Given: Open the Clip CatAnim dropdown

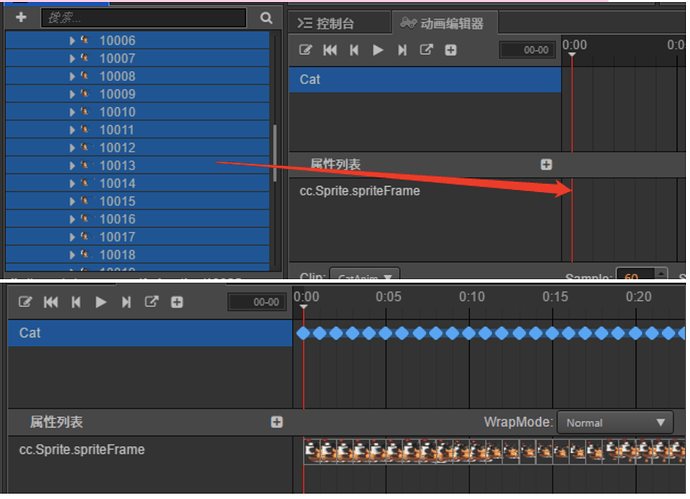Looking at the screenshot, I should pyautogui.click(x=365, y=274).
